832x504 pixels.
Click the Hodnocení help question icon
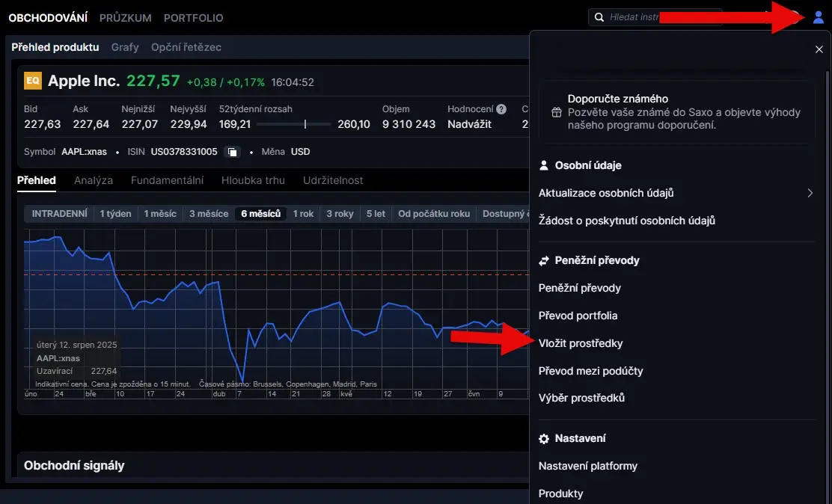pos(501,109)
